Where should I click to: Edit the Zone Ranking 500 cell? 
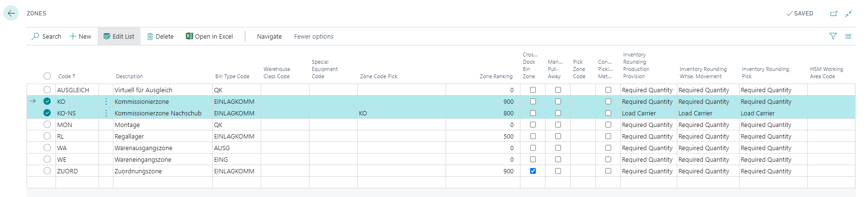click(483, 136)
